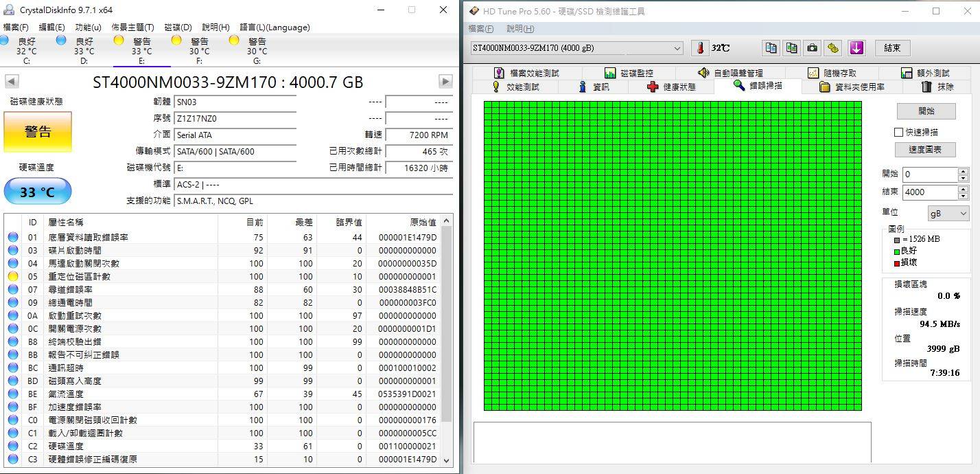The width and height of the screenshot is (980, 474).
Task: Decrease the 結束 end value spinner
Action: point(963,196)
